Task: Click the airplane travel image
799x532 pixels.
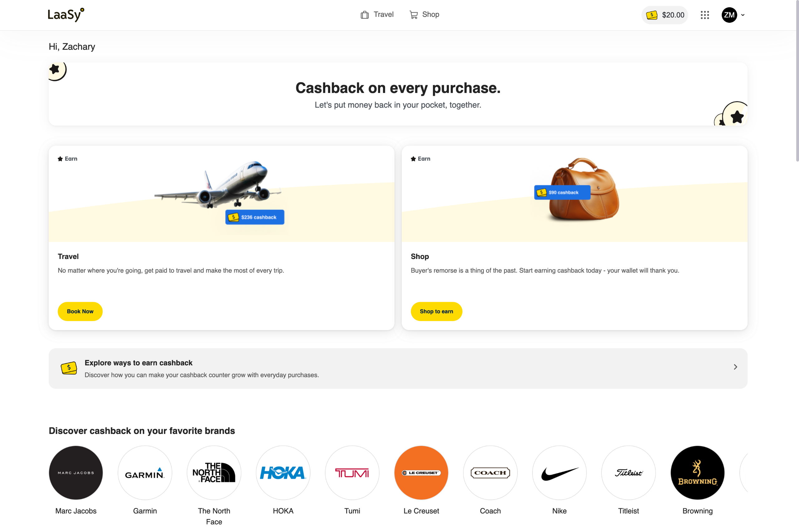Action: coord(217,185)
